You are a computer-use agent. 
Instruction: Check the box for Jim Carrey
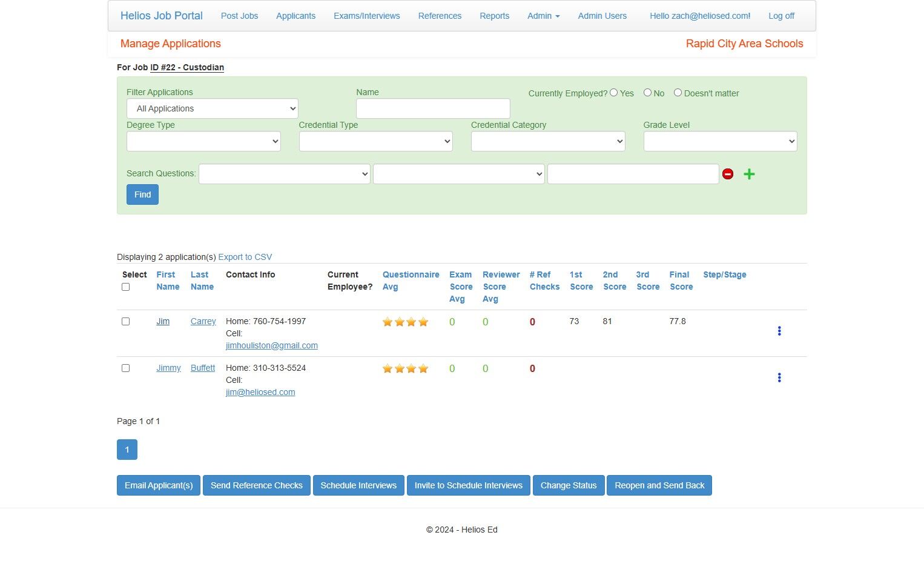(126, 322)
